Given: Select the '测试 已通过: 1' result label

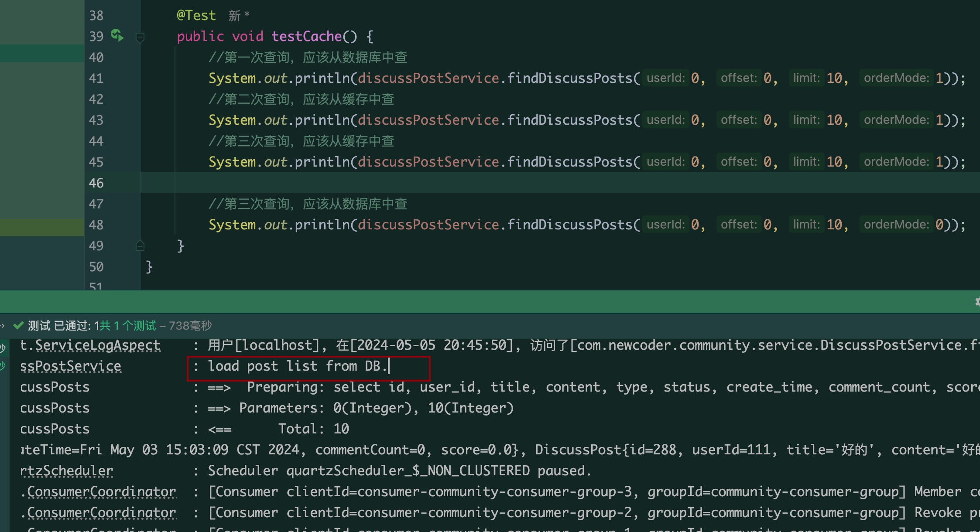Looking at the screenshot, I should [x=64, y=325].
